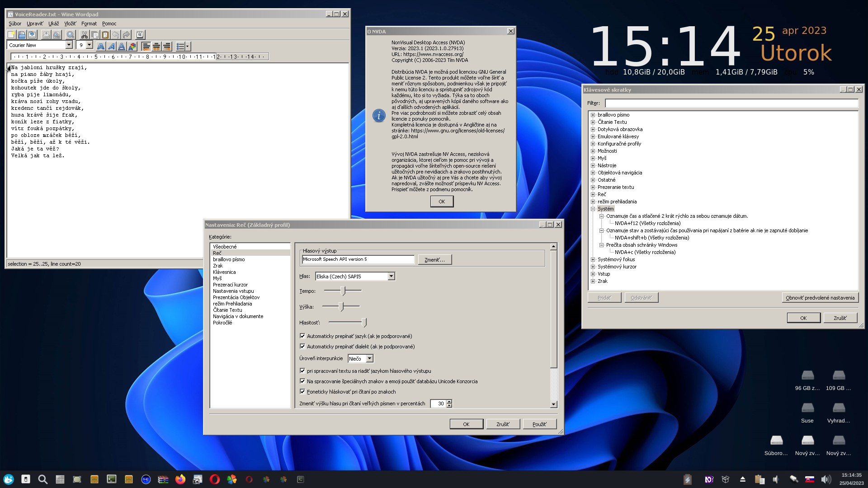Click the Find magnifier icon in Wordpad
868x488 pixels.
[x=71, y=35]
